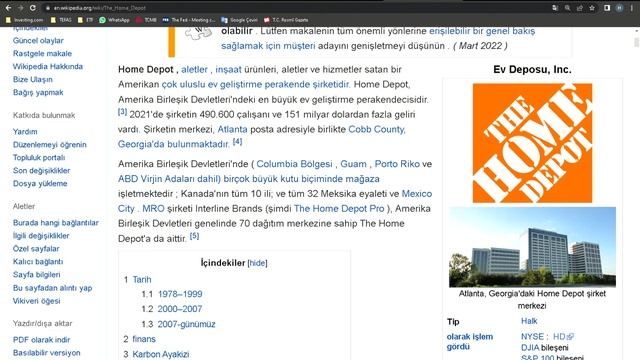Jump to Tarih section in contents
Image resolution: width=640 pixels, height=360 pixels.
142,280
